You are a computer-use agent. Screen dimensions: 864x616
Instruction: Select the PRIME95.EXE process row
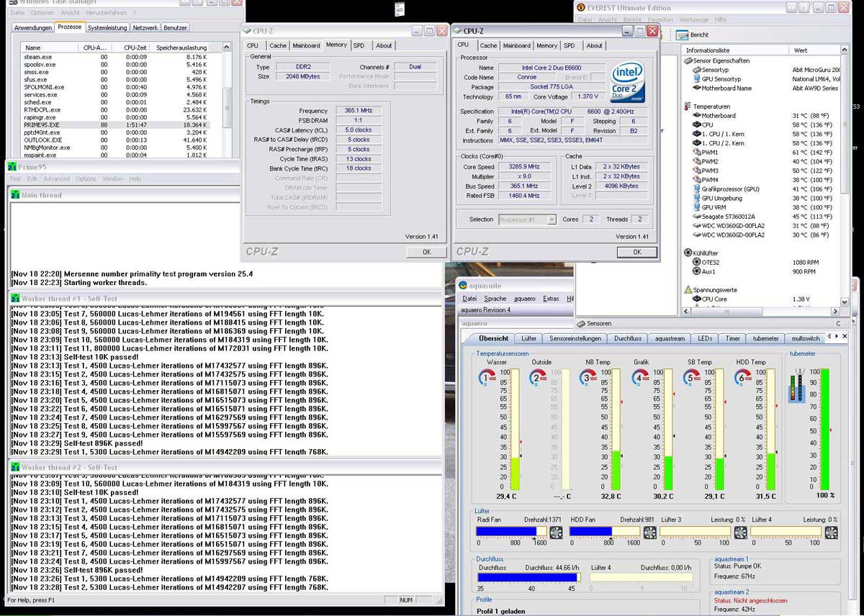click(x=115, y=125)
